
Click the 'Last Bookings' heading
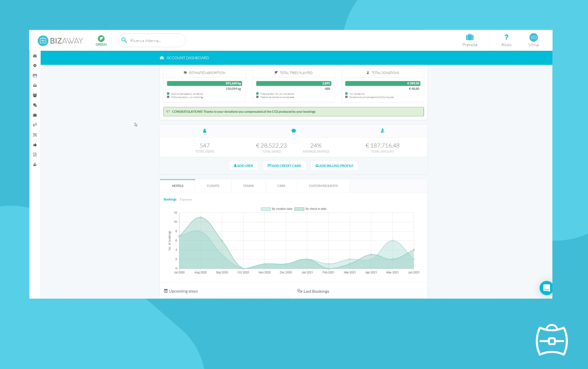(x=316, y=291)
